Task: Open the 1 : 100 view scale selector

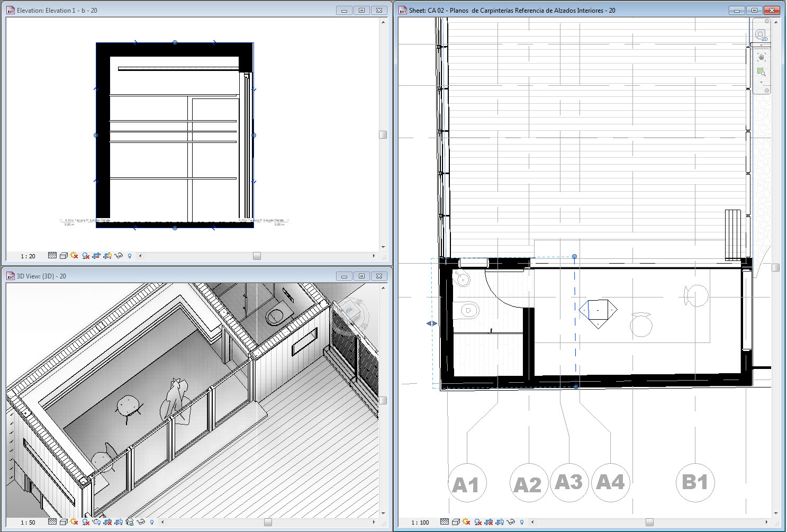Action: 420,522
